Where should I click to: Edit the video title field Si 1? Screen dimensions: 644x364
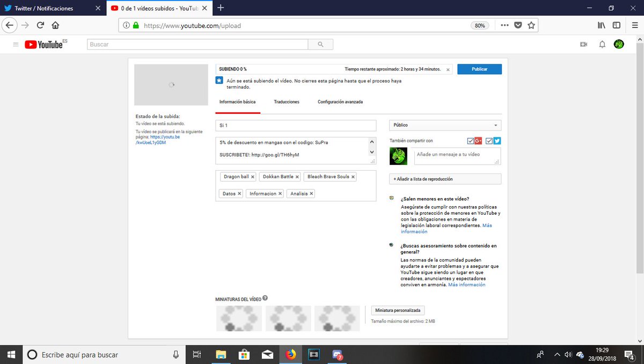click(296, 125)
